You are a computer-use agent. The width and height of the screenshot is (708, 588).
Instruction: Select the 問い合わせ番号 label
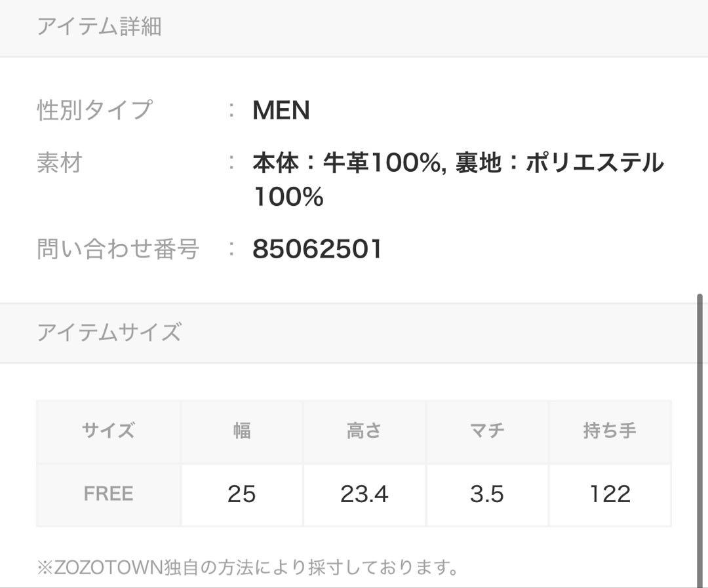[x=118, y=249]
